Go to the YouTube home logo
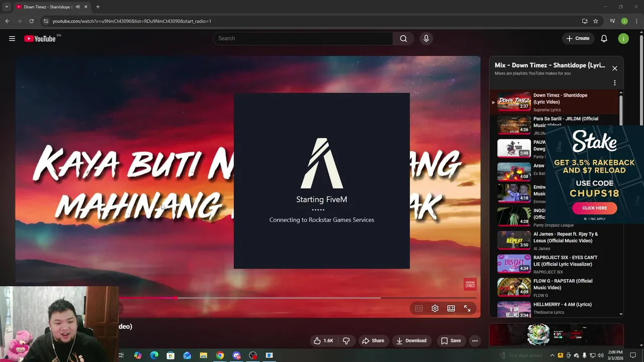This screenshot has width=644, height=362. click(x=40, y=39)
